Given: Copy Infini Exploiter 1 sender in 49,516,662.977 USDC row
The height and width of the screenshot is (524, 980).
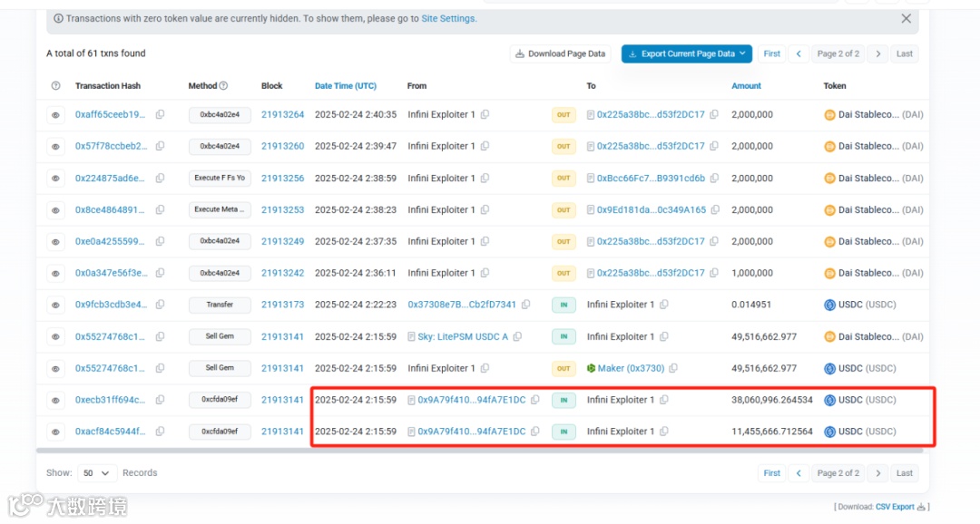Looking at the screenshot, I should tap(485, 368).
